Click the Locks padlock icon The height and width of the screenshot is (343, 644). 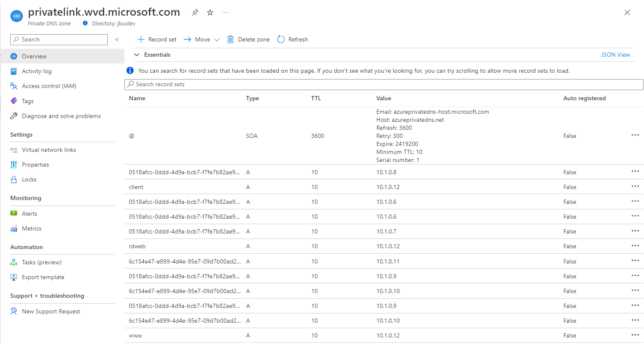click(14, 179)
